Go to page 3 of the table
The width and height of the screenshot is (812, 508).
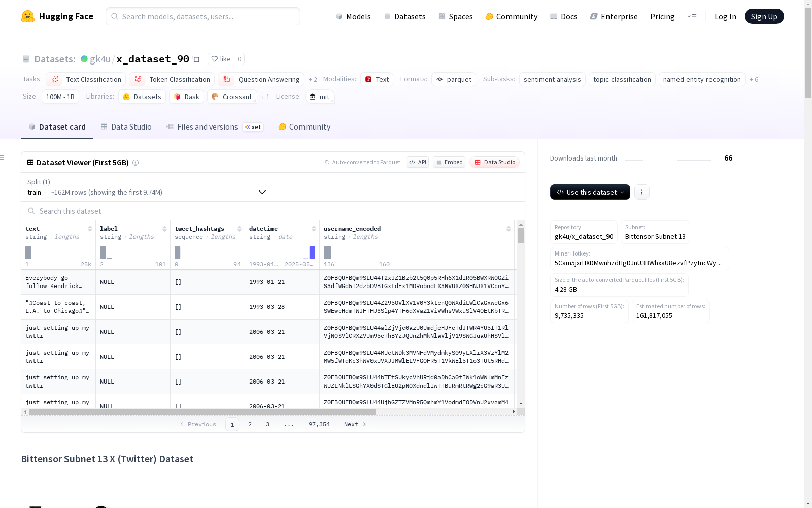coord(267,424)
